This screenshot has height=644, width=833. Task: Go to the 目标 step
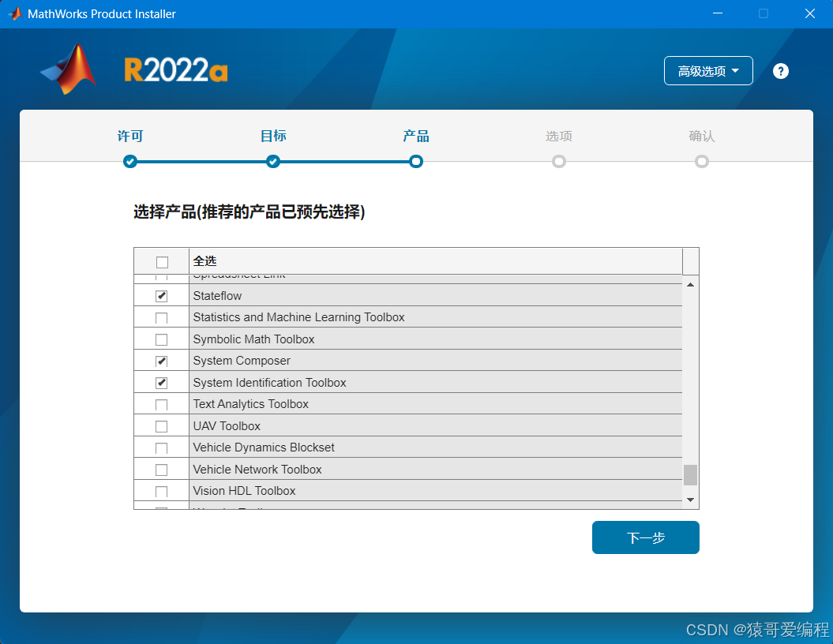(273, 136)
